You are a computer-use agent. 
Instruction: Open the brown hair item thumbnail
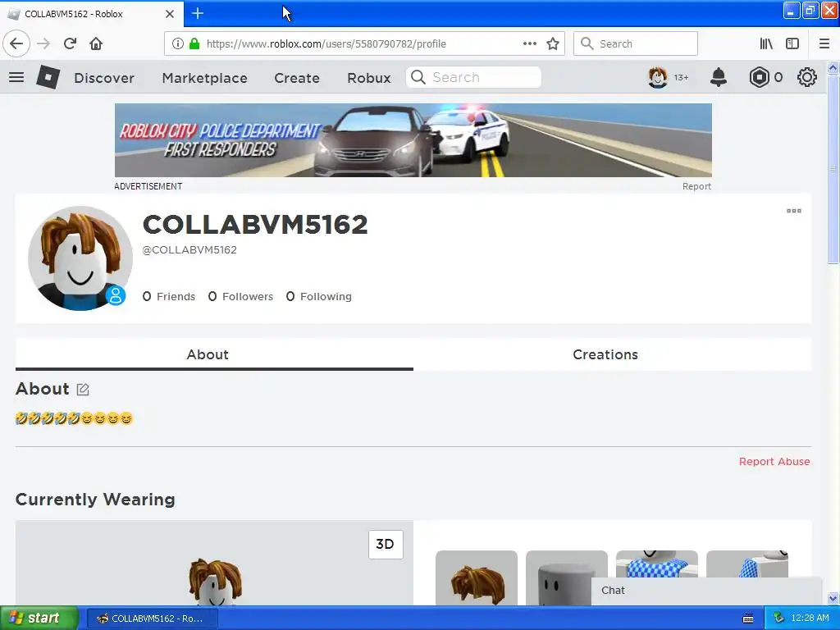(x=477, y=578)
